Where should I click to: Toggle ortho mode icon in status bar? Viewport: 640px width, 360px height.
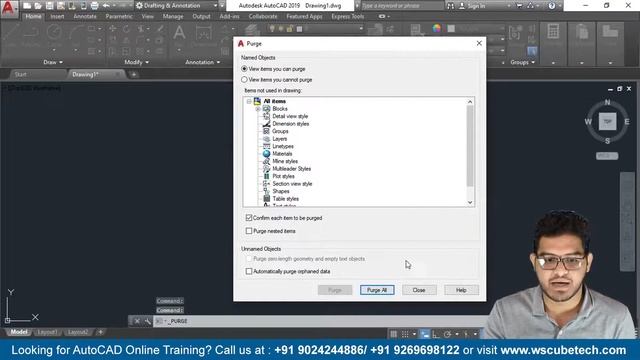pyautogui.click(x=436, y=334)
